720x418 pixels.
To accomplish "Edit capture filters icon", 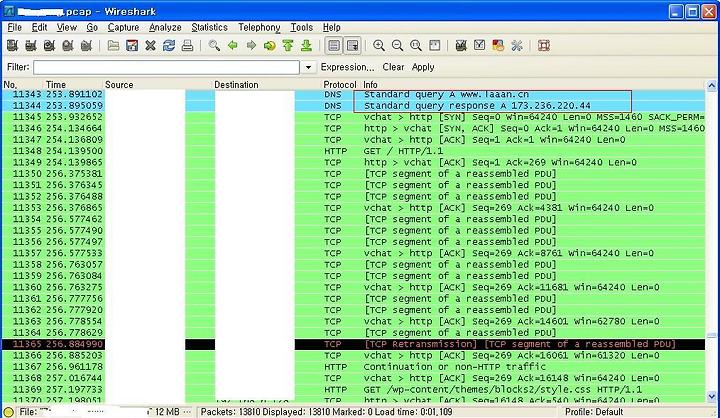I will point(461,45).
